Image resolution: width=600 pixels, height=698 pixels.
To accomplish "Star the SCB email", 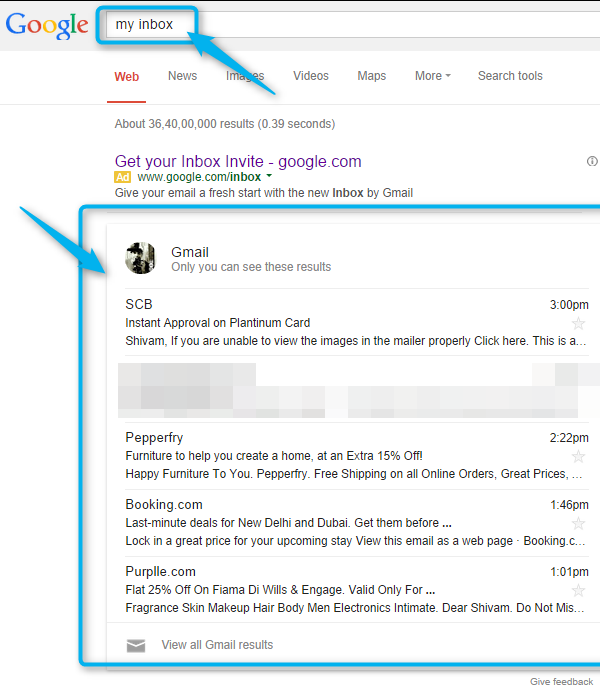I will 579,323.
